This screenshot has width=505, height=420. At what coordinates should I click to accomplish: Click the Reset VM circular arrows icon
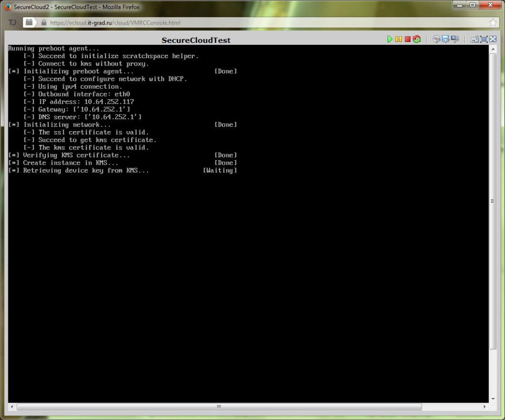417,39
